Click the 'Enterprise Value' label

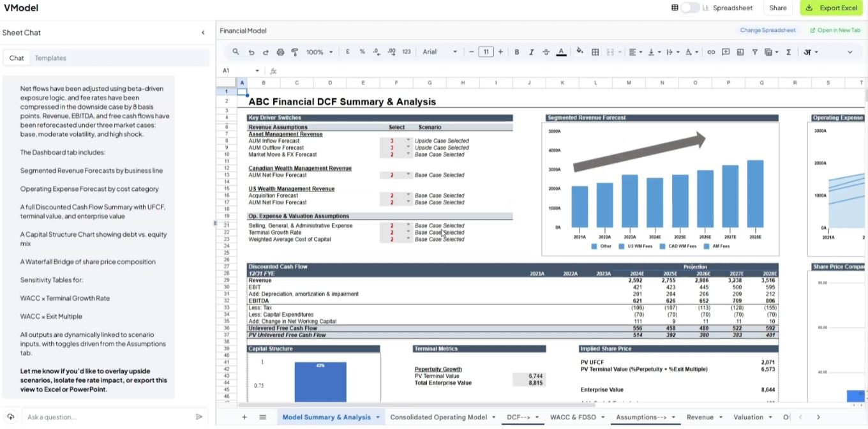click(602, 389)
